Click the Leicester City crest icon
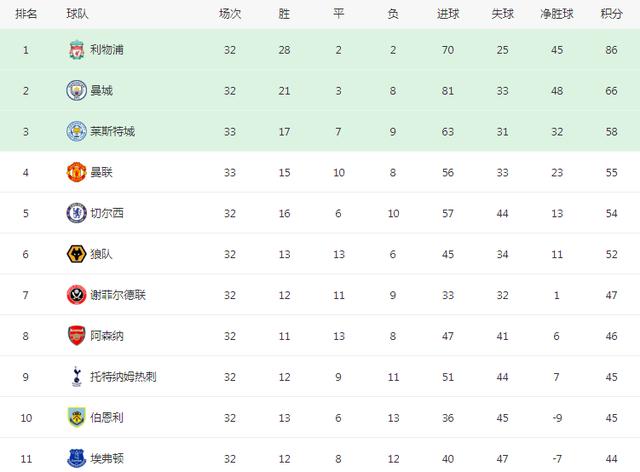 click(x=76, y=131)
